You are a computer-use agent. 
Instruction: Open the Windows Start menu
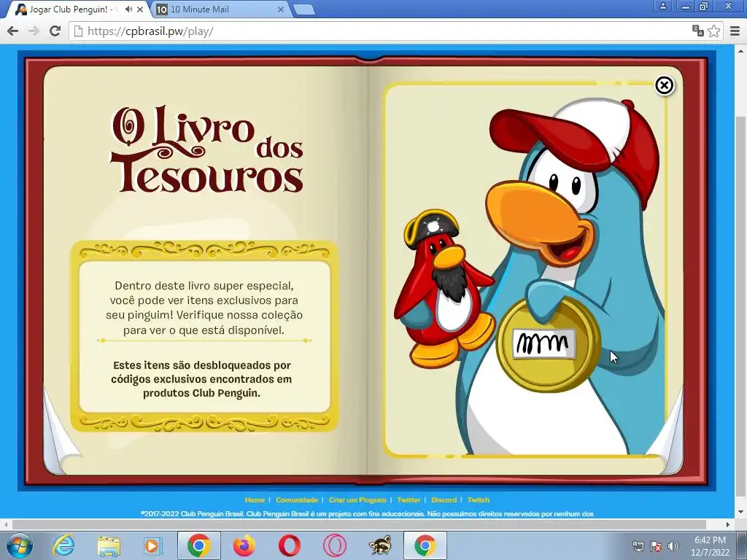(x=20, y=545)
